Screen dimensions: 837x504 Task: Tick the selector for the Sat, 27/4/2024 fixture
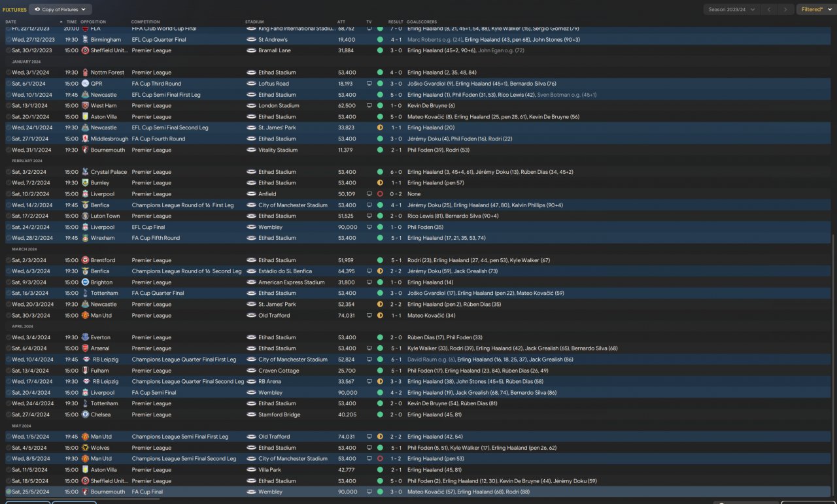(x=9, y=414)
